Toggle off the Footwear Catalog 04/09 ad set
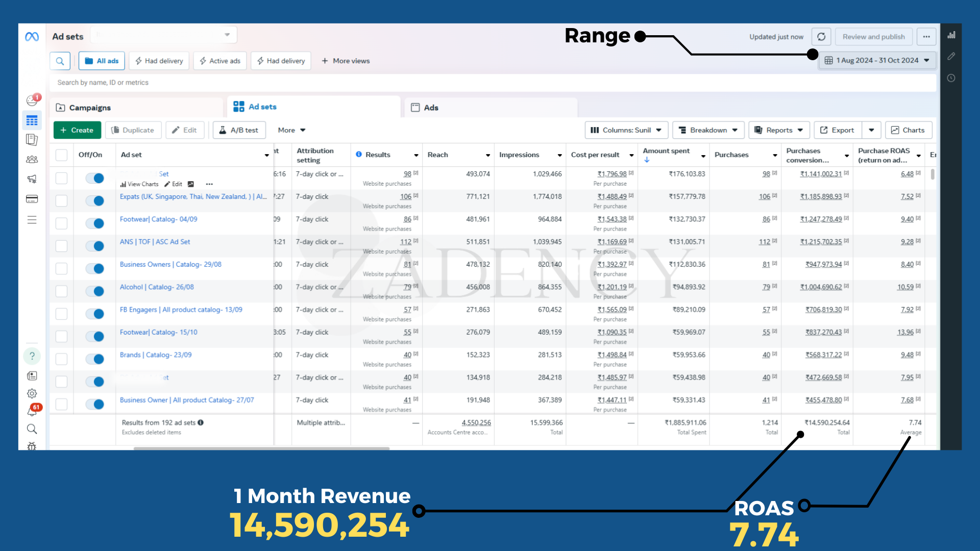980x551 pixels. click(x=95, y=223)
